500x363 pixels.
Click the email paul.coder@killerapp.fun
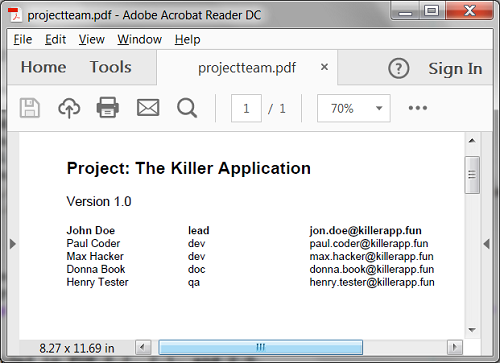(x=369, y=244)
